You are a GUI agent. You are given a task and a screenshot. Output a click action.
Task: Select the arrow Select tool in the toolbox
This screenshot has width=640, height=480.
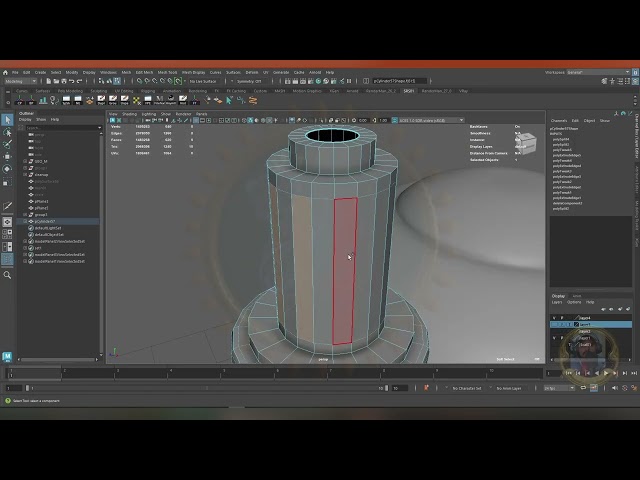pyautogui.click(x=7, y=120)
